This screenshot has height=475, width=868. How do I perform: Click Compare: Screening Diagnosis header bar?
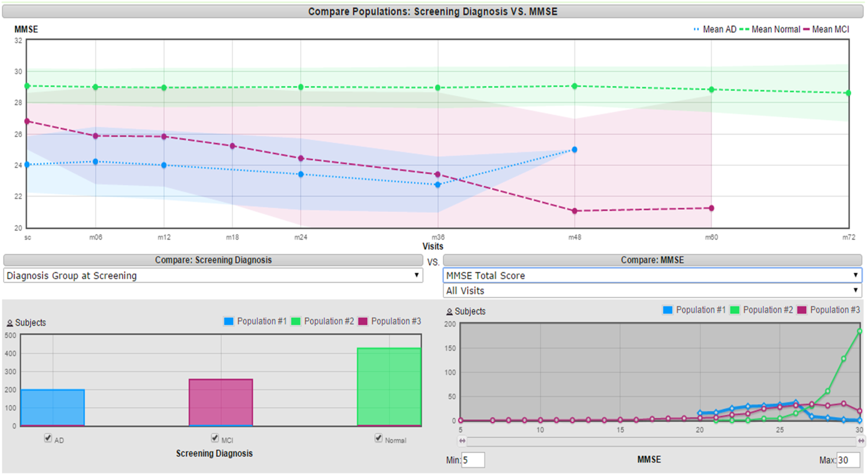213,260
